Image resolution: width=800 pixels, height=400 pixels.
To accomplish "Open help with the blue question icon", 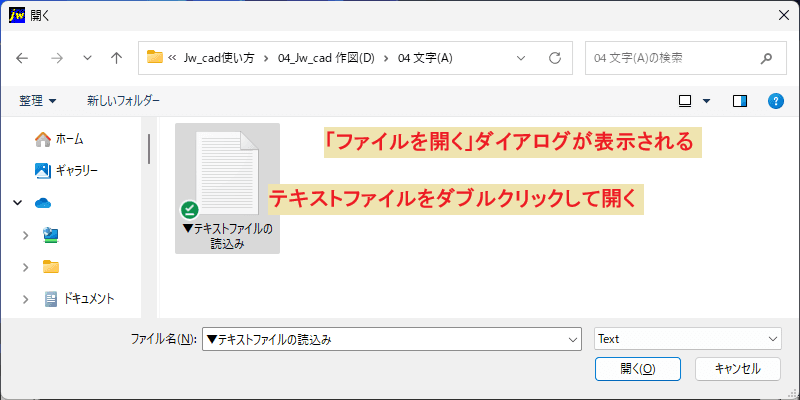I will [x=776, y=101].
